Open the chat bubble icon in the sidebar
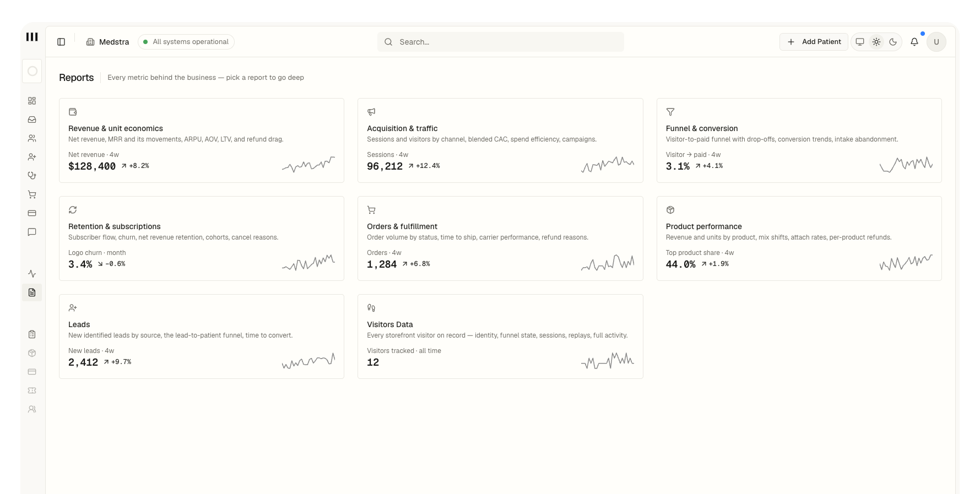Screen dimensions: 980x494 coord(32,232)
